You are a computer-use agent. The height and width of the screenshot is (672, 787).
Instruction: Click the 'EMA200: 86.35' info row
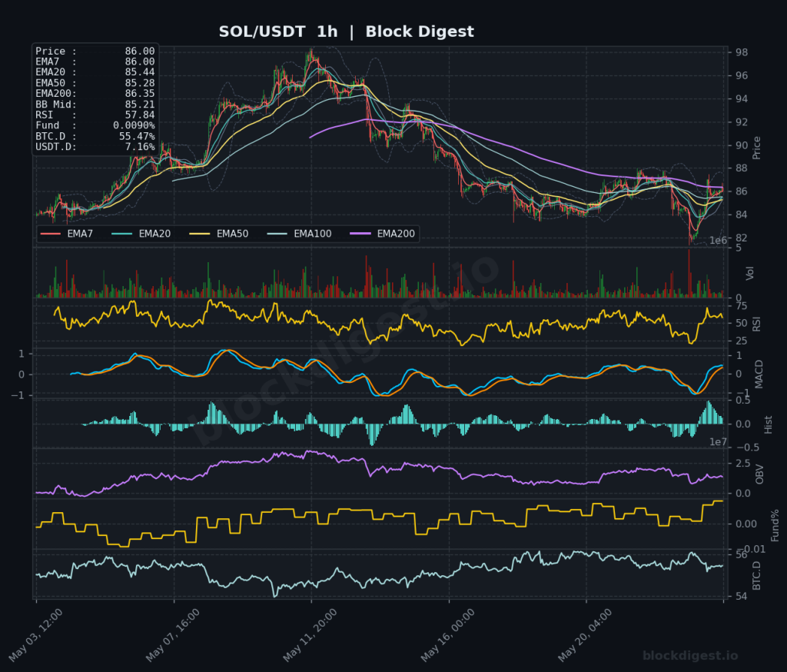tap(95, 93)
